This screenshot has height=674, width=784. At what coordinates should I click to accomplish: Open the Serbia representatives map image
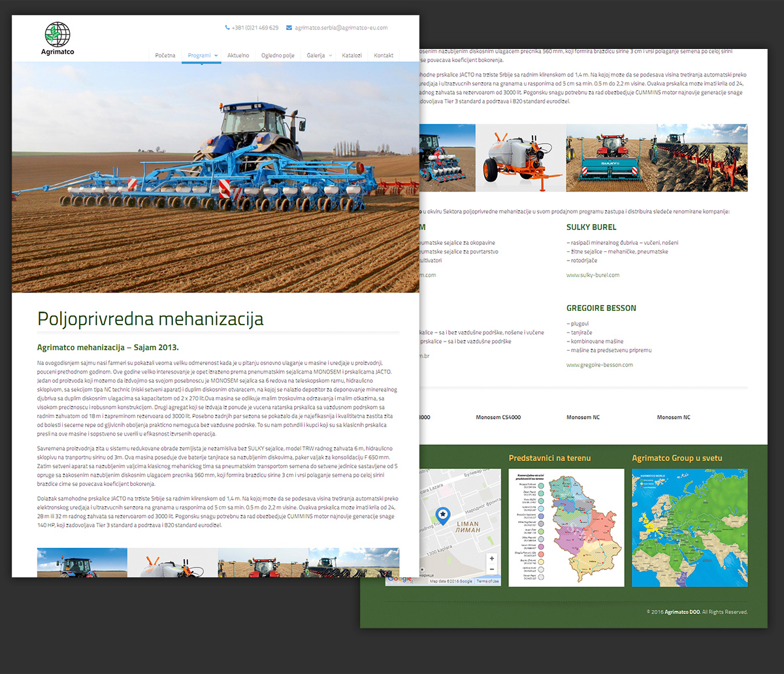[566, 528]
